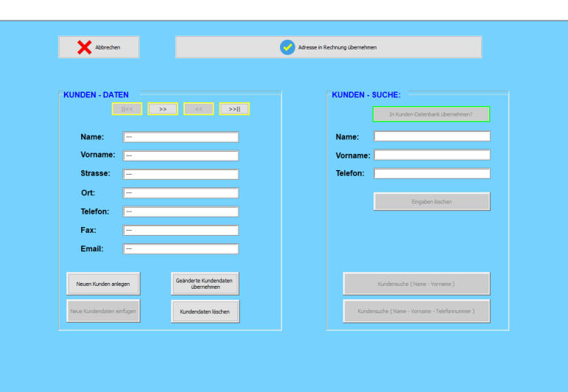Focus the Name field in Kunden-Daten
This screenshot has height=392, width=568.
[180, 137]
